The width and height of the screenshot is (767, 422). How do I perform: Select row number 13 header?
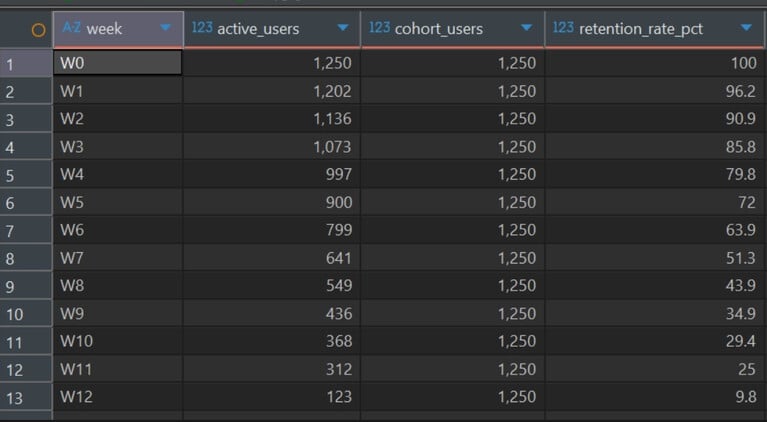coord(26,397)
